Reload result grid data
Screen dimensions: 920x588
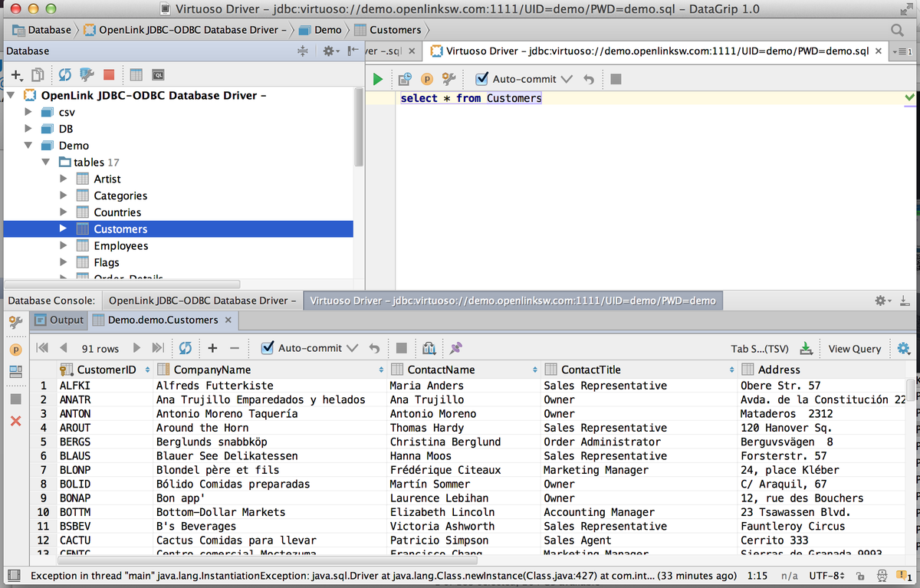(185, 348)
